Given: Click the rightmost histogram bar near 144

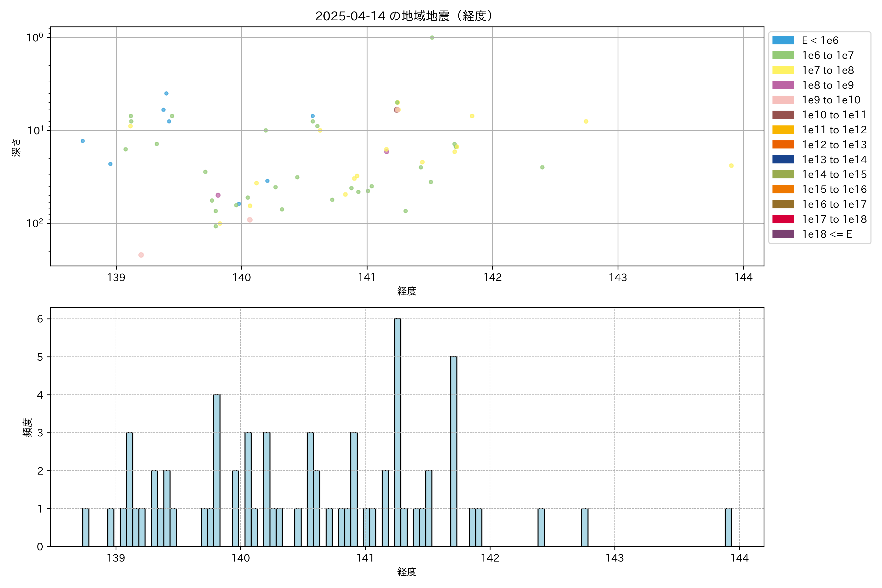Looking at the screenshot, I should pos(728,527).
